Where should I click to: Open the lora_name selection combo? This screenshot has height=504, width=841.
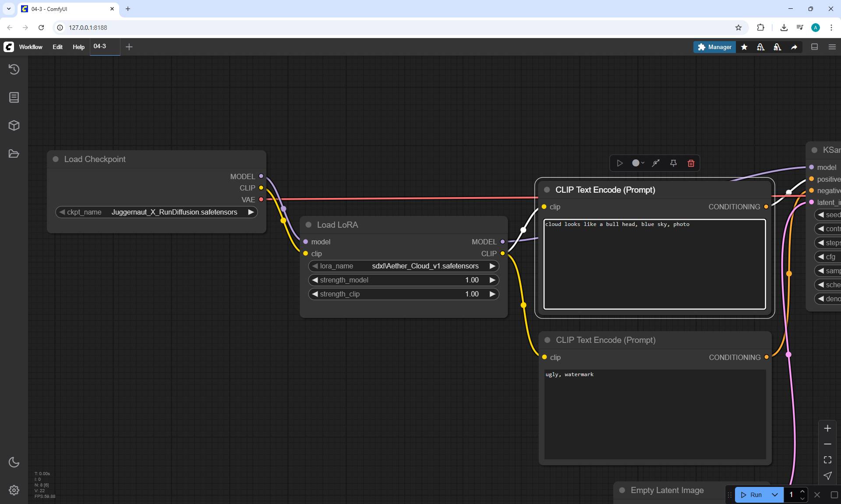403,266
